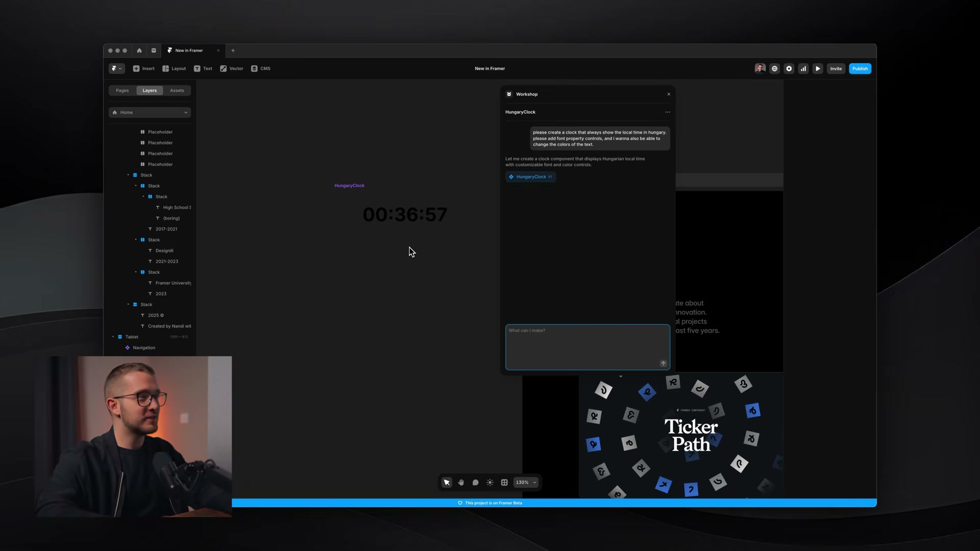Viewport: 980px width, 551px height.
Task: Collapse the Tablet breakpoint layer
Action: [x=113, y=337]
